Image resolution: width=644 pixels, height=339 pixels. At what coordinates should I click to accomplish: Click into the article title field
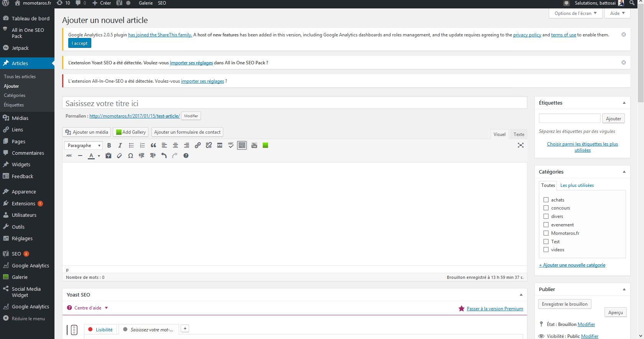point(295,103)
